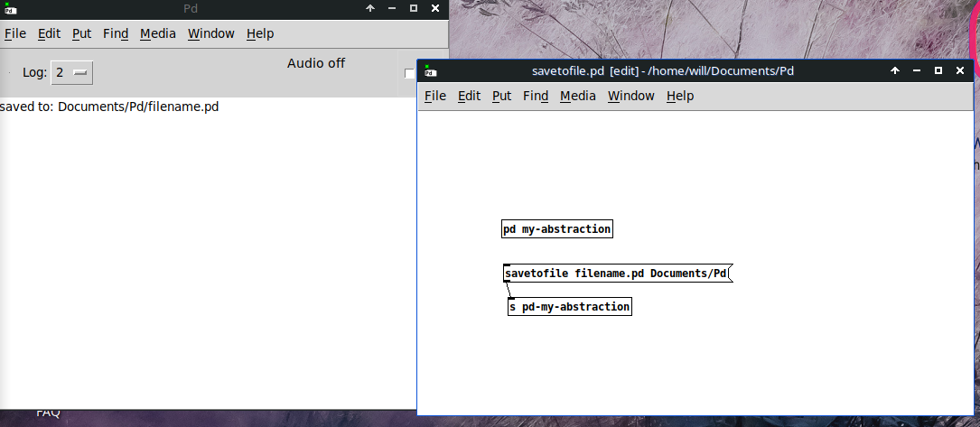
Task: Click the up-arrow shade button on Pd main window
Action: 369,8
